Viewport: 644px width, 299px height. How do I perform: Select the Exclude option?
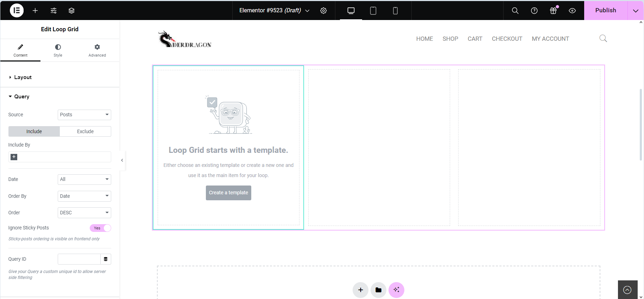(85, 131)
